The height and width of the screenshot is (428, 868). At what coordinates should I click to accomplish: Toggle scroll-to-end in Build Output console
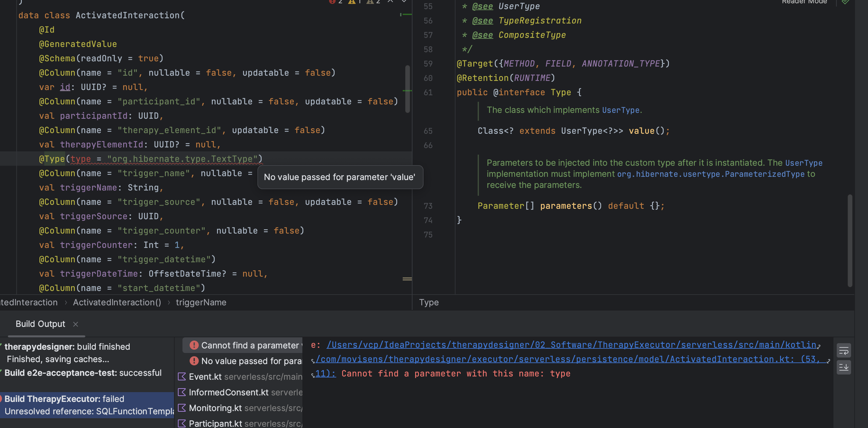pos(844,367)
